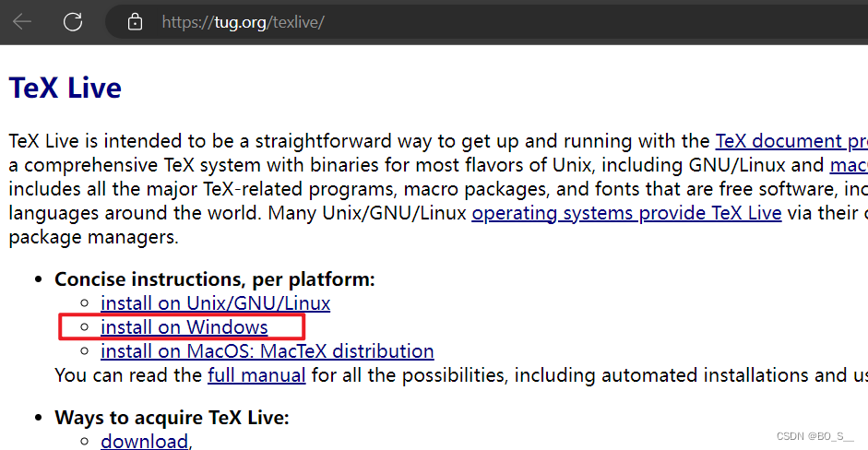Reload the page with refresh icon
Viewport: 868px width, 450px height.
pos(73,21)
